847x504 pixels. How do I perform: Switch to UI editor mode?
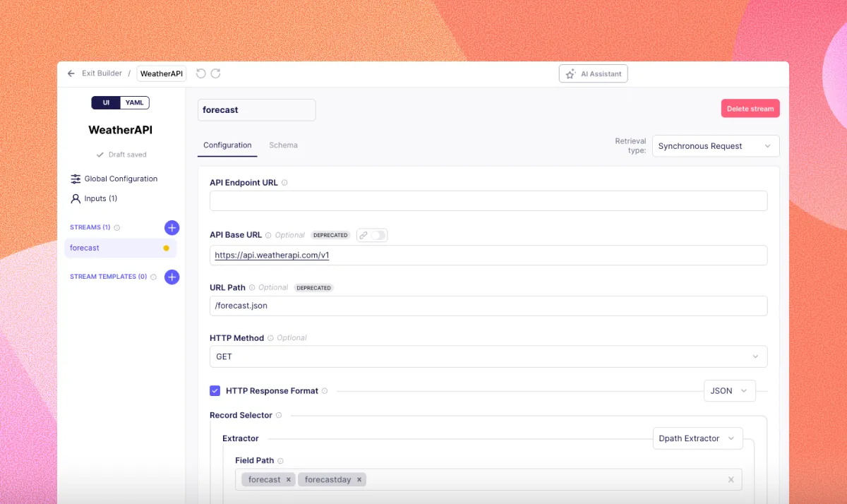106,103
